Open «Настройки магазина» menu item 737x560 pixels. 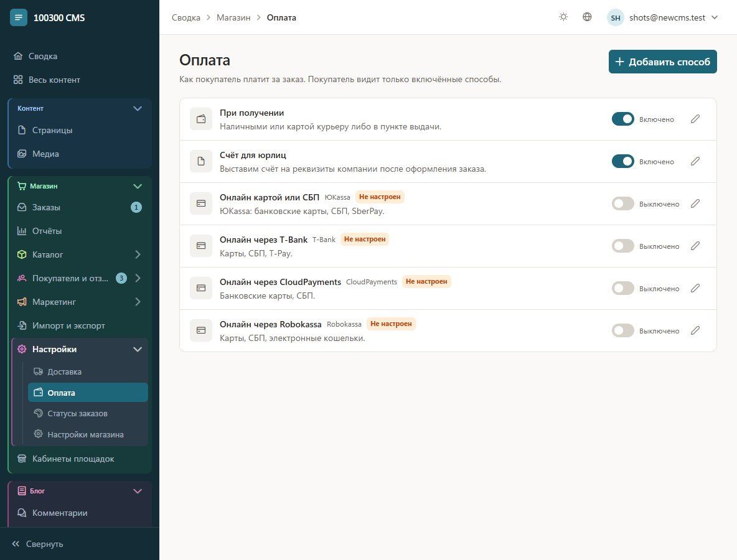88,434
